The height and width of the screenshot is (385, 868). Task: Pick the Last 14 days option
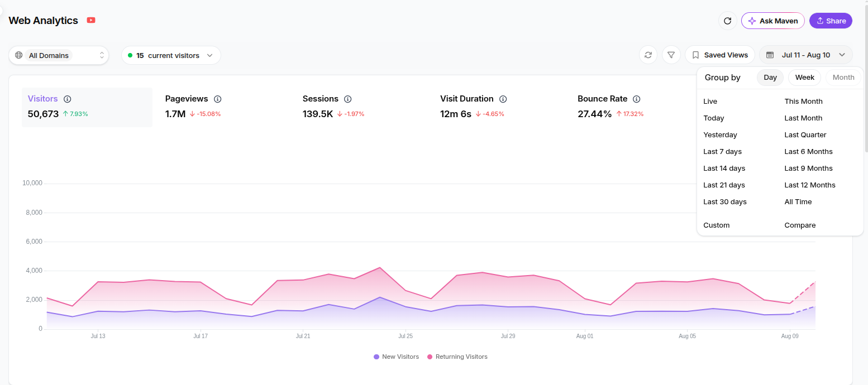click(x=724, y=169)
